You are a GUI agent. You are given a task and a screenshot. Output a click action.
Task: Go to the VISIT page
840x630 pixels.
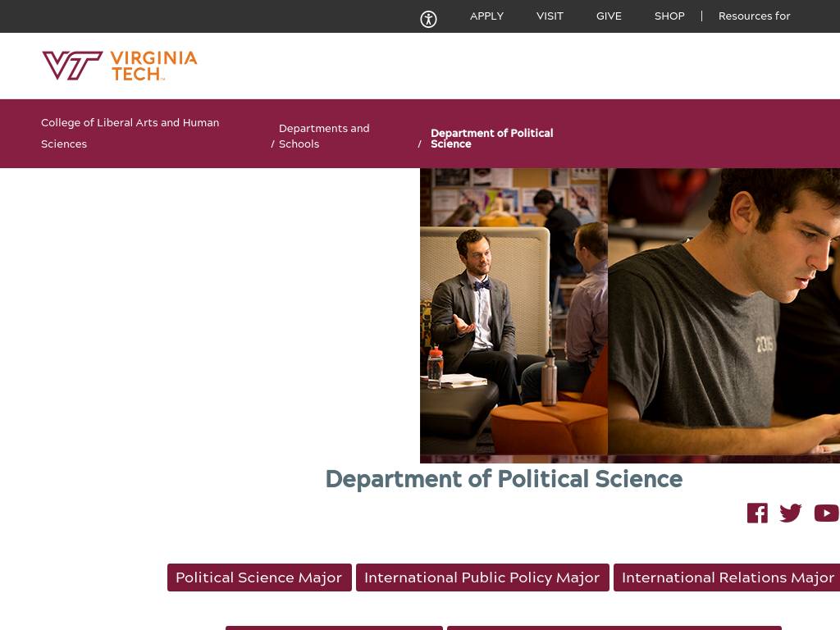pyautogui.click(x=550, y=16)
